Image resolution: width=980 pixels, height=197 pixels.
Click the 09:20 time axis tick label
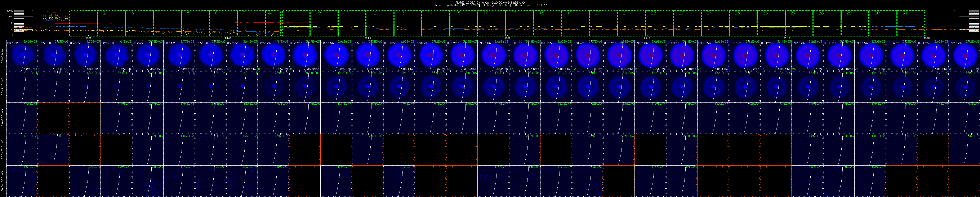click(x=927, y=38)
